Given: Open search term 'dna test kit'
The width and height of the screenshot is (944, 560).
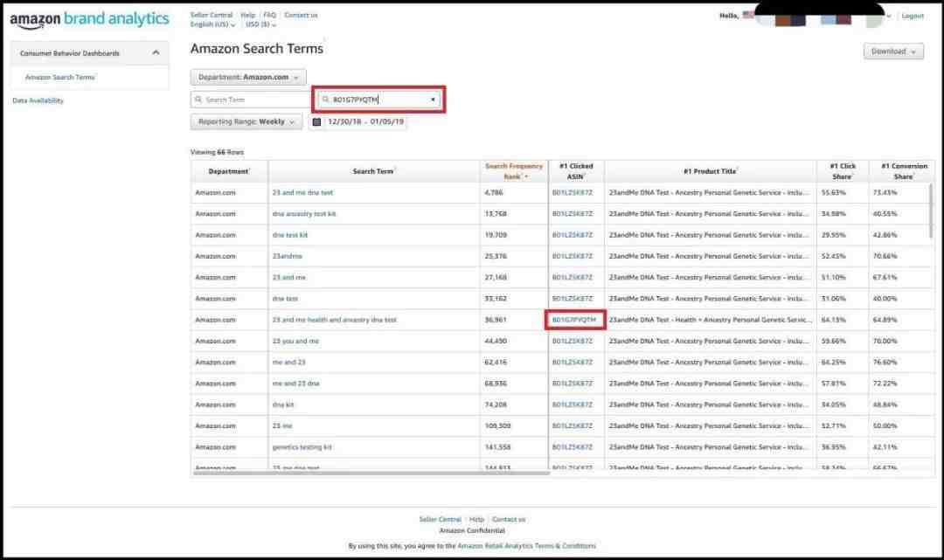Looking at the screenshot, I should click(289, 235).
